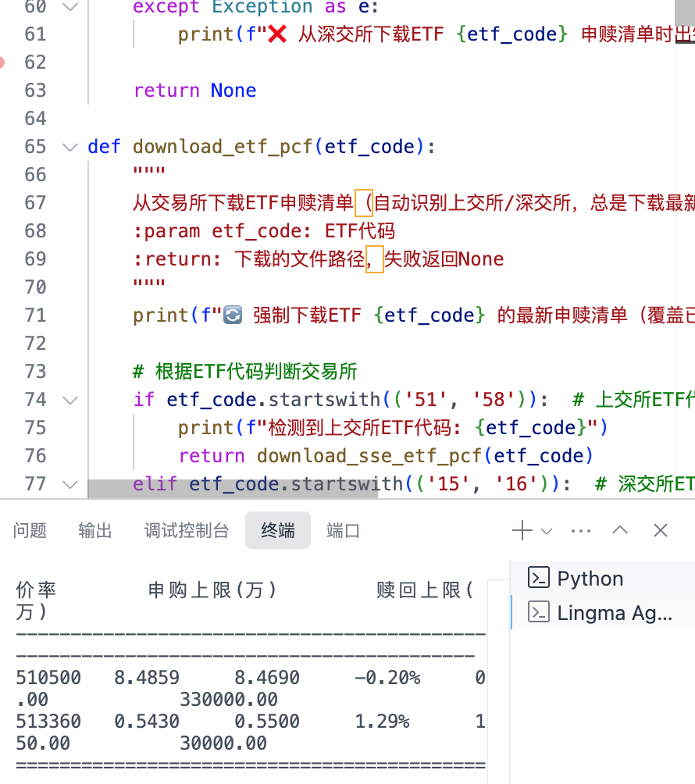Maximize the panel with the up chevron
The width and height of the screenshot is (695, 784).
click(620, 531)
